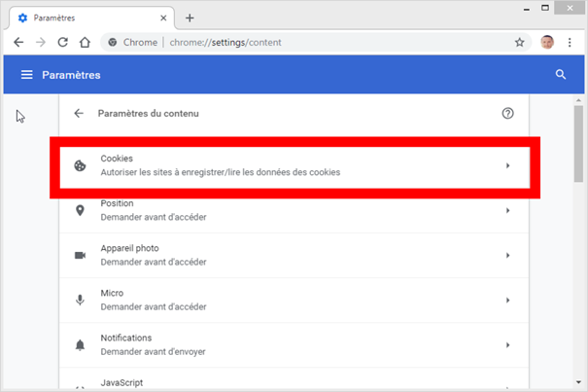Screen dimensions: 588x392
Task: Open the Chrome three-dot menu
Action: pos(572,43)
